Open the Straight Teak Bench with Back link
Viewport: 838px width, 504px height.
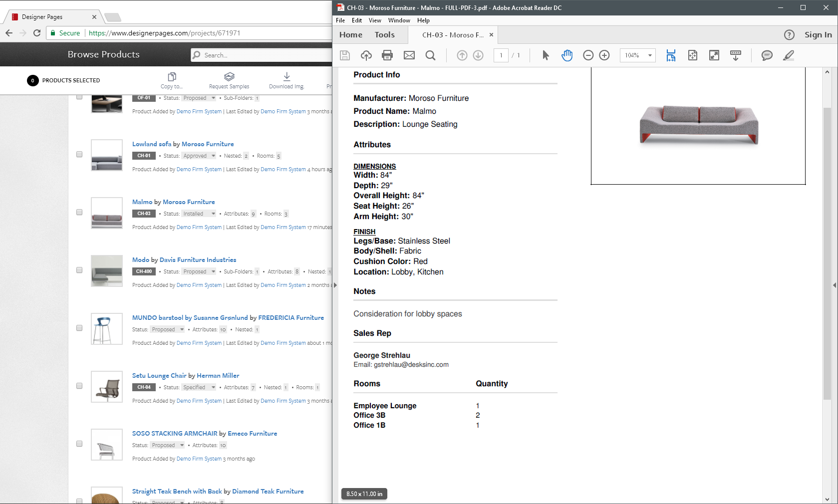click(177, 492)
